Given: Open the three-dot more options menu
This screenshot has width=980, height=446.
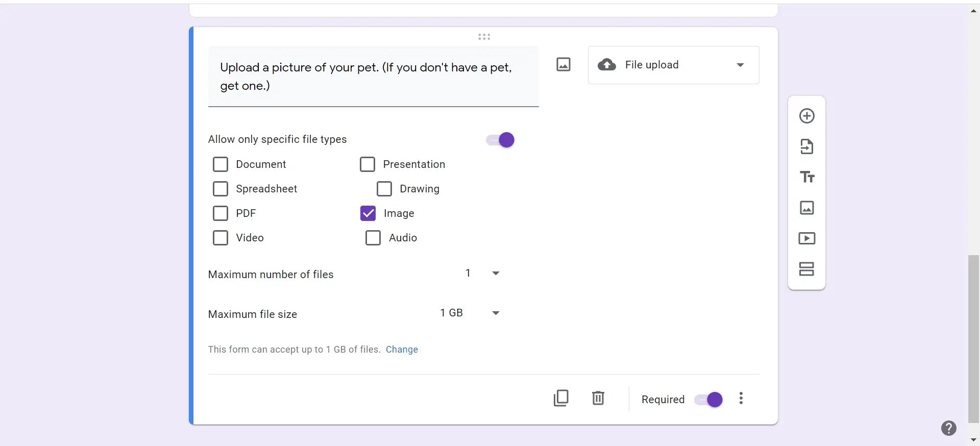Looking at the screenshot, I should pos(741,398).
